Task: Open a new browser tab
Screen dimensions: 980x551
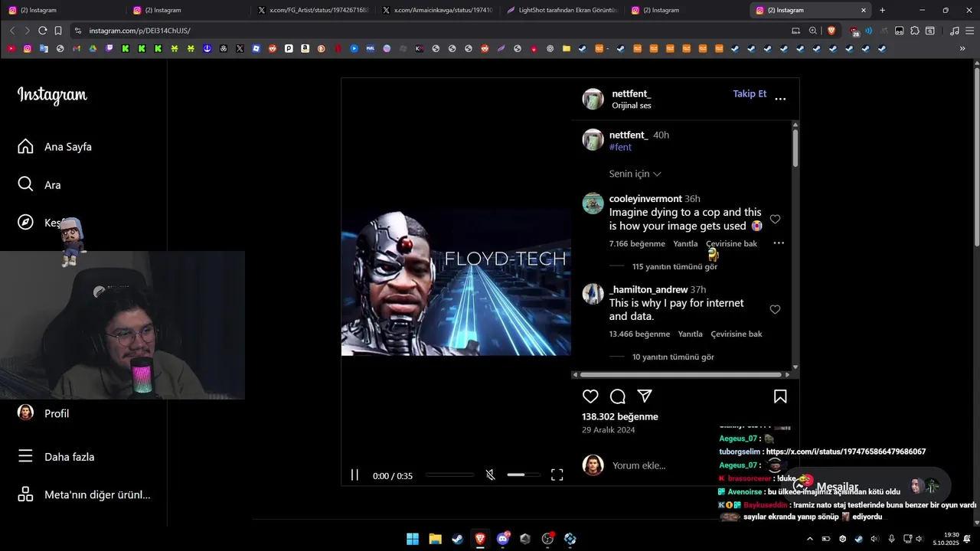Action: 882,10
